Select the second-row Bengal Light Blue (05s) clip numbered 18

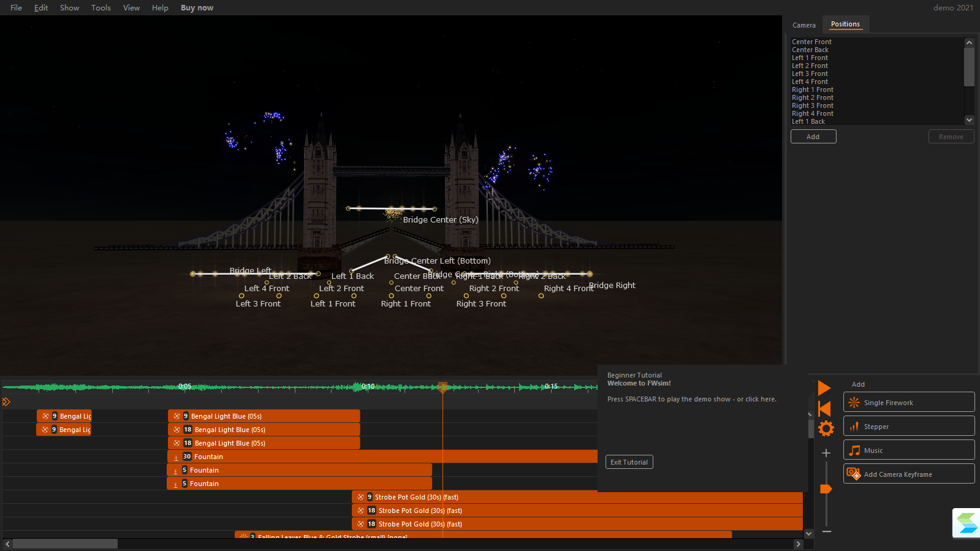pos(264,430)
